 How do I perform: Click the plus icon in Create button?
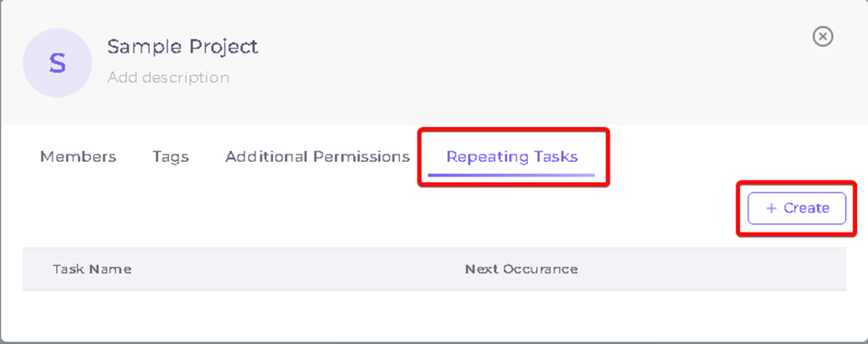click(x=771, y=208)
